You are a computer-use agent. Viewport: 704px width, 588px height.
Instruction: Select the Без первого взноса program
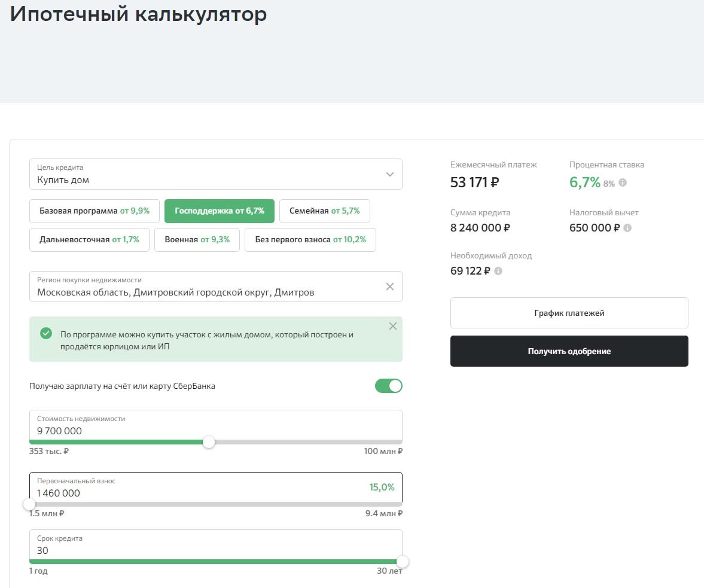click(310, 240)
